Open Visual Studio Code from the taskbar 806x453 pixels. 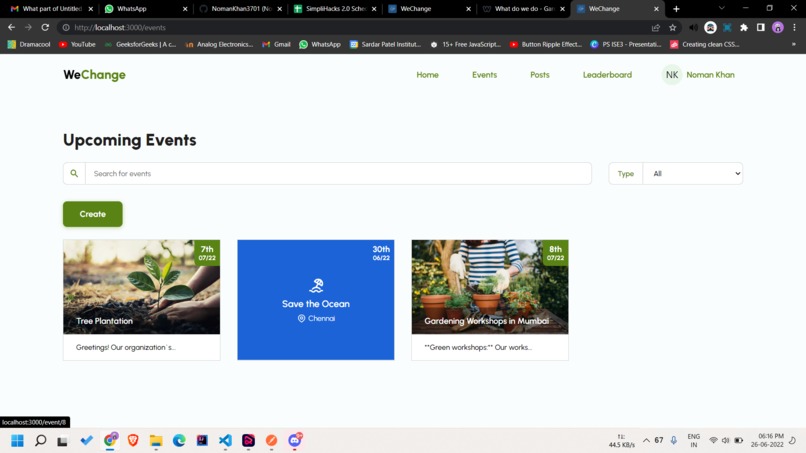(x=225, y=441)
